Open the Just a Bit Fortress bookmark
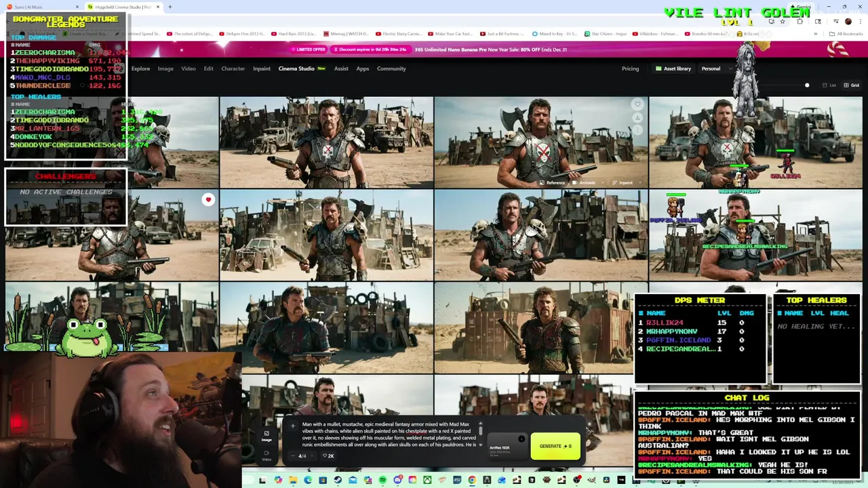This screenshot has width=868, height=488. 502,33
